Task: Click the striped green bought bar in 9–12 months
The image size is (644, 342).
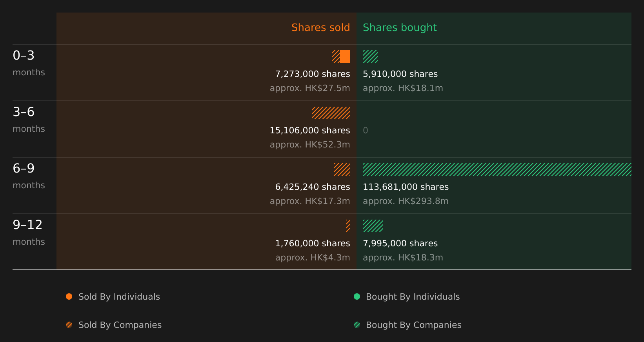Action: tap(373, 226)
